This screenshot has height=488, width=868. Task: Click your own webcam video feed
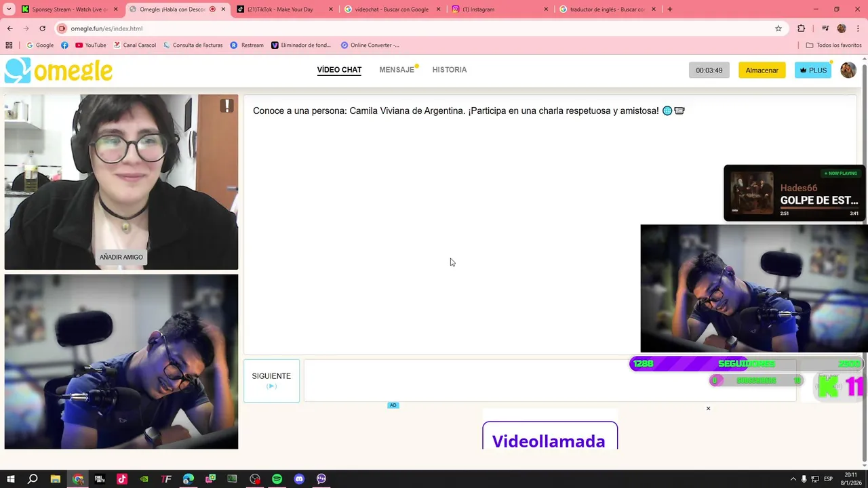click(x=121, y=362)
